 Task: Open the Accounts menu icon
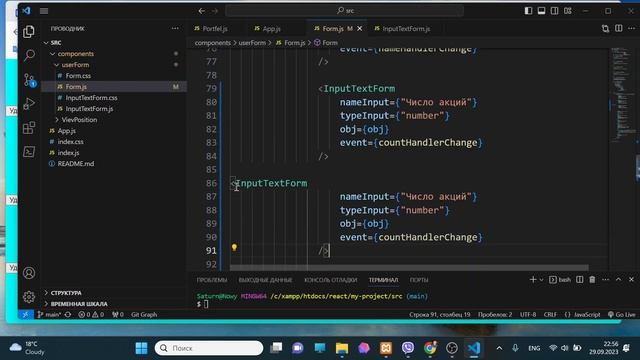click(29, 273)
